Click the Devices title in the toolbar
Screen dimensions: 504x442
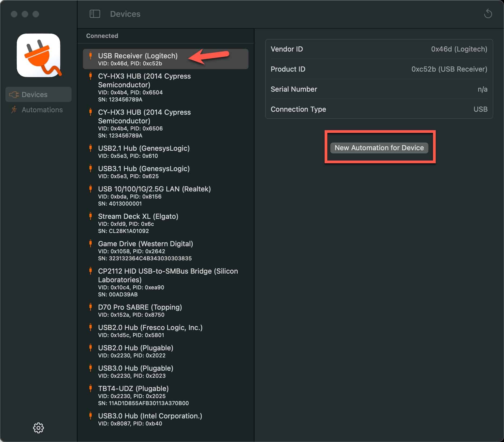(125, 14)
